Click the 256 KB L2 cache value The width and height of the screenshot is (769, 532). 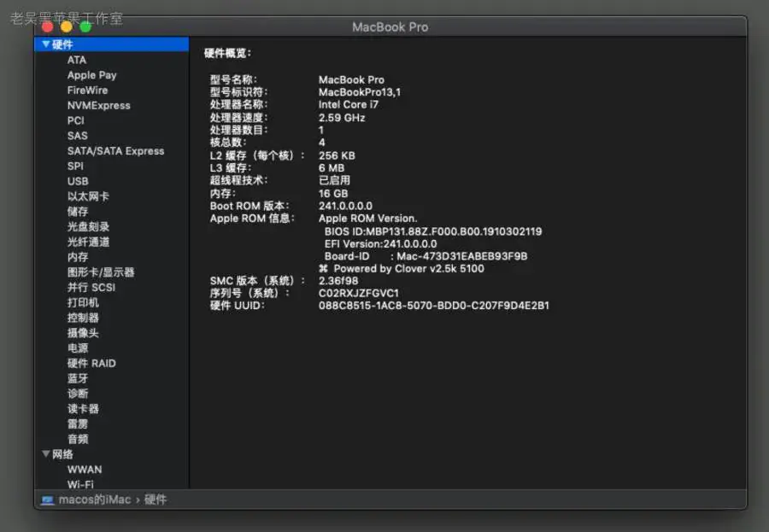tap(337, 156)
